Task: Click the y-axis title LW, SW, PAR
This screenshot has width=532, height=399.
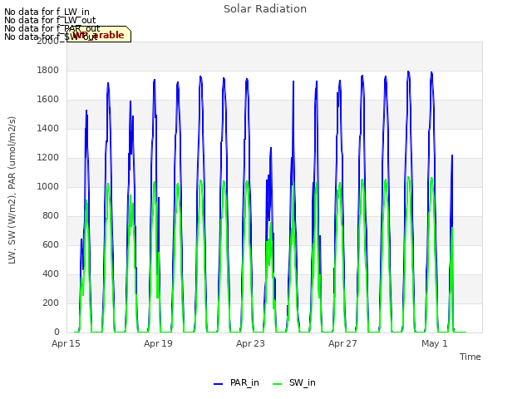Action: point(12,190)
